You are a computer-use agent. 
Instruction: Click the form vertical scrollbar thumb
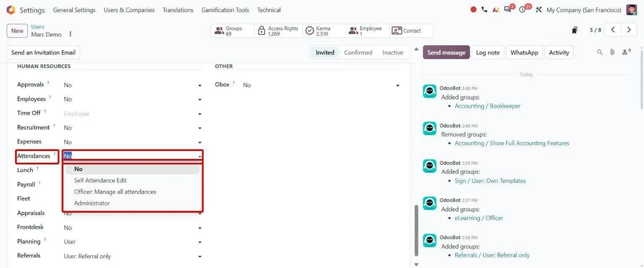416,230
